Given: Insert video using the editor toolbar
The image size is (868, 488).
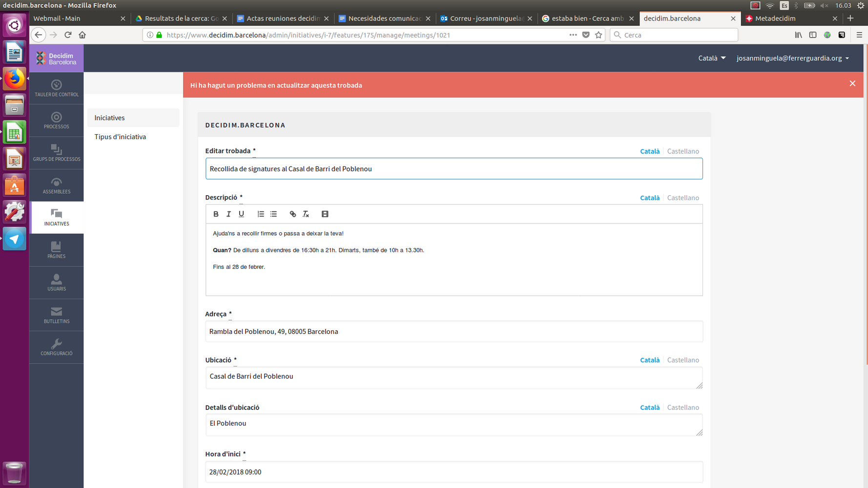Looking at the screenshot, I should [325, 214].
